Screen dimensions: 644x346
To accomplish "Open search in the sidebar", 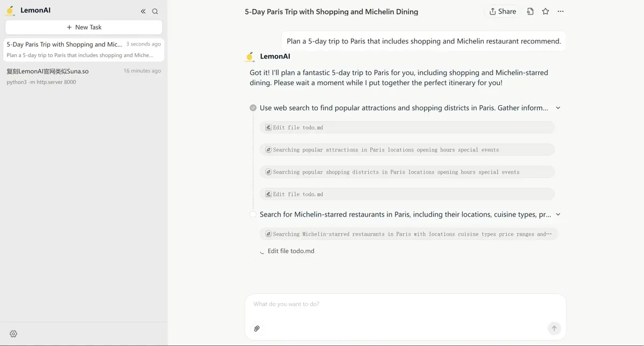I will (155, 11).
